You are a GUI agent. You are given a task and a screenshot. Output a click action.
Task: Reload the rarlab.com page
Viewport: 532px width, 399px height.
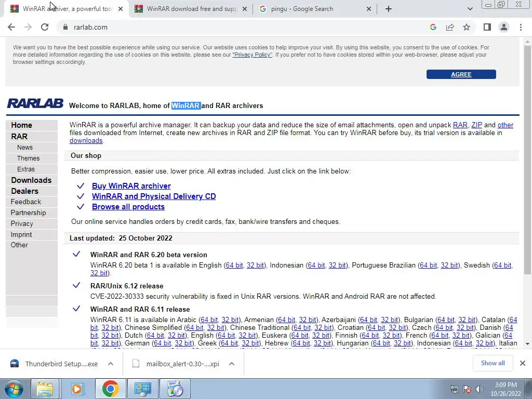(x=45, y=27)
